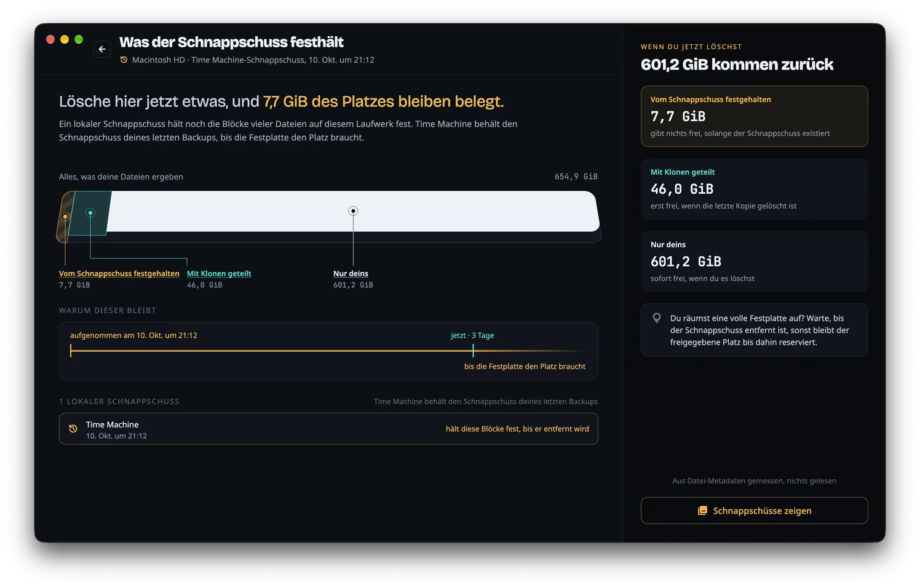The image size is (920, 588).
Task: Click bis die Festplatte den Platz braucht text
Action: pyautogui.click(x=525, y=366)
